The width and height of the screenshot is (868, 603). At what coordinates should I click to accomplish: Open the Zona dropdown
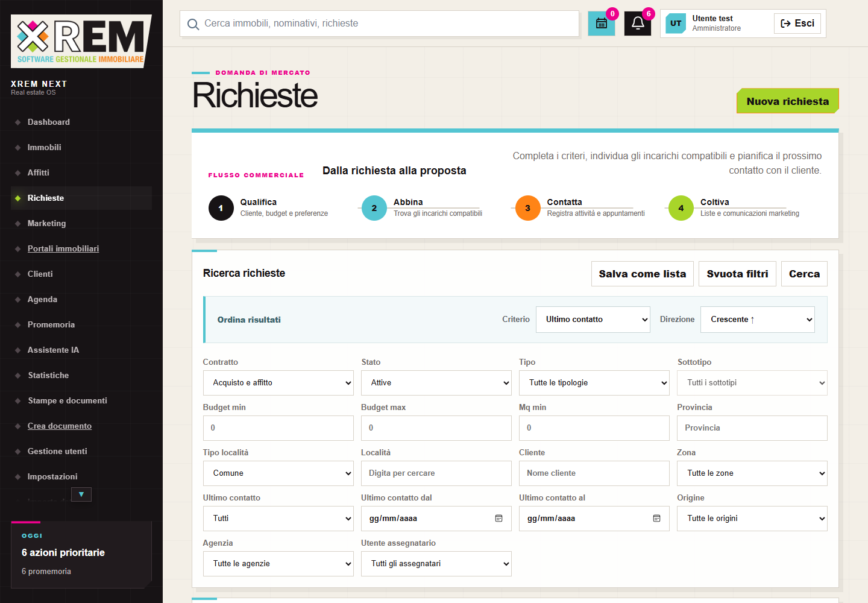tap(752, 473)
